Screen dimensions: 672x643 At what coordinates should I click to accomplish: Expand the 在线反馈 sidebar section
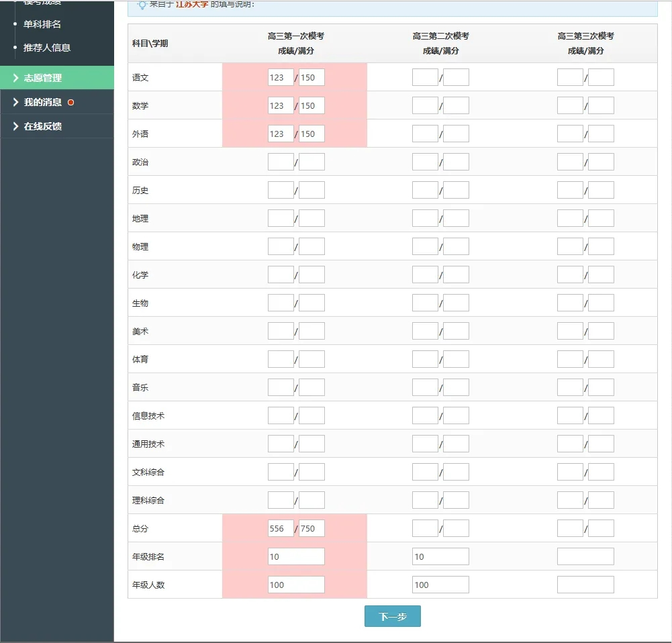42,126
